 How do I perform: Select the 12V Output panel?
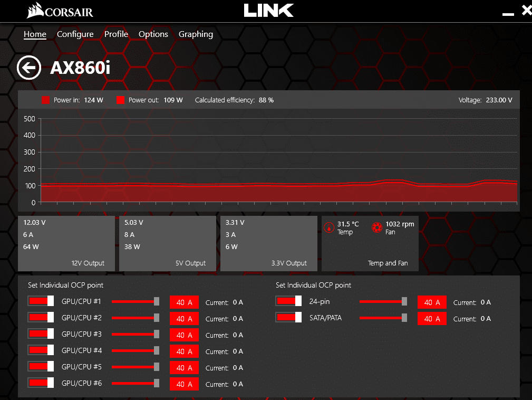coord(66,243)
